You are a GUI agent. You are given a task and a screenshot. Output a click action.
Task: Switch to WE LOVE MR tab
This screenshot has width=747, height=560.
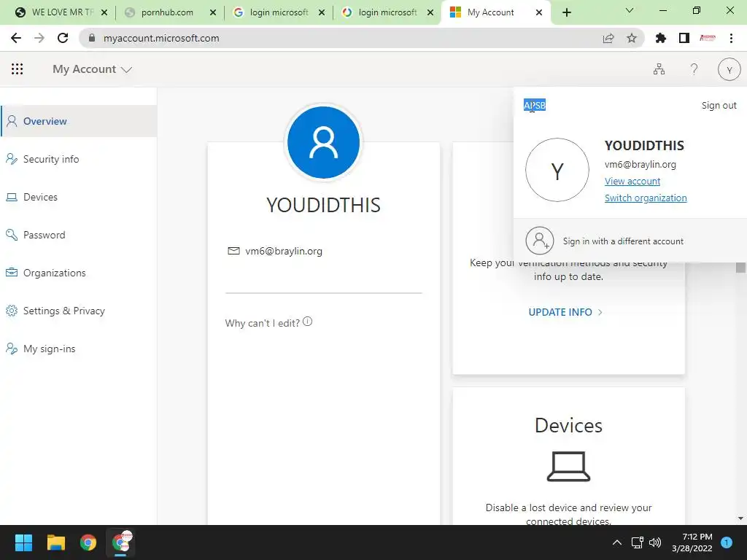coord(61,12)
